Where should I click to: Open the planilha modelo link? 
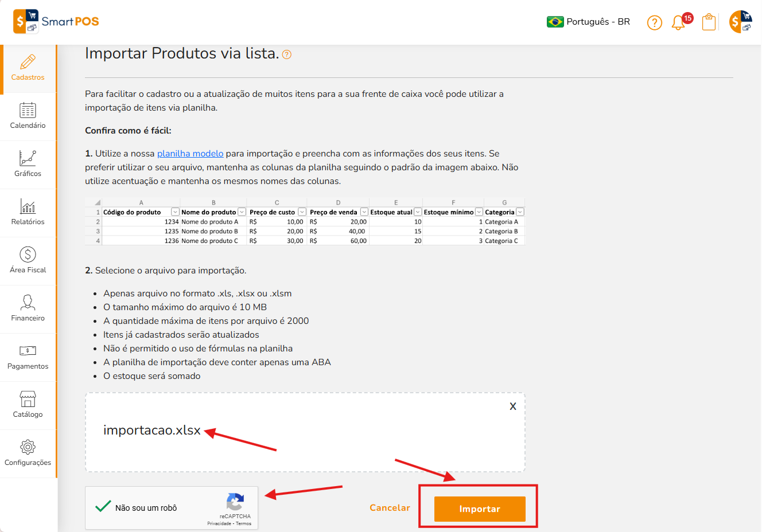190,154
